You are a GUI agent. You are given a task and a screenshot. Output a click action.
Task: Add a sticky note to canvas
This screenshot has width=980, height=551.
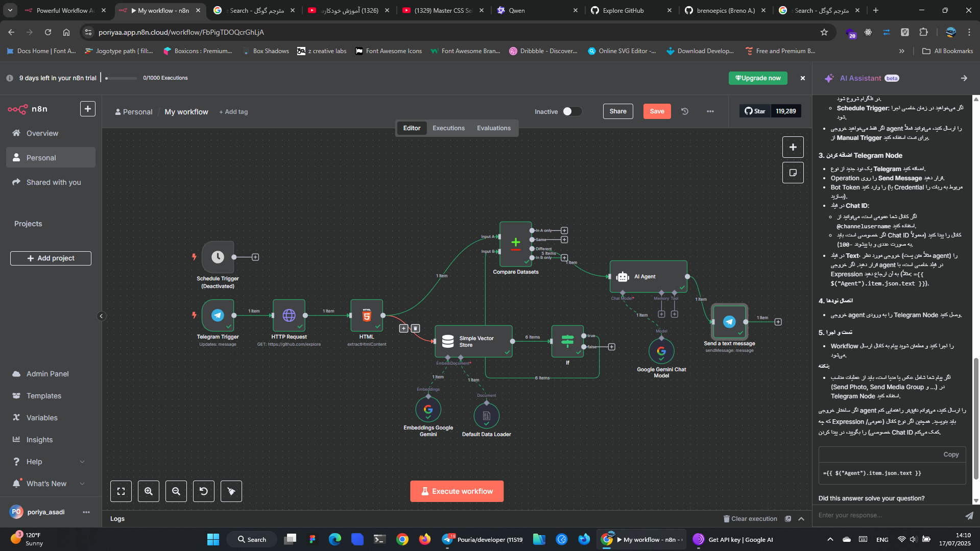793,173
